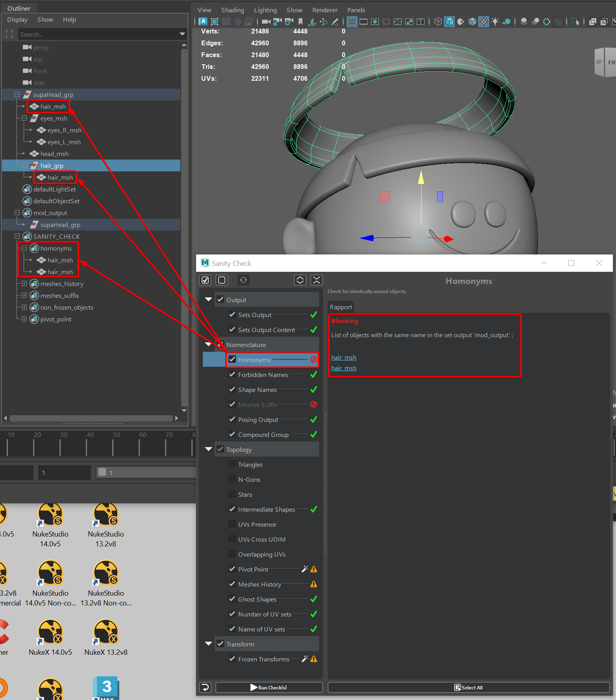Click second hair_msh link in Rapport
The height and width of the screenshot is (700, 616).
pyautogui.click(x=343, y=368)
